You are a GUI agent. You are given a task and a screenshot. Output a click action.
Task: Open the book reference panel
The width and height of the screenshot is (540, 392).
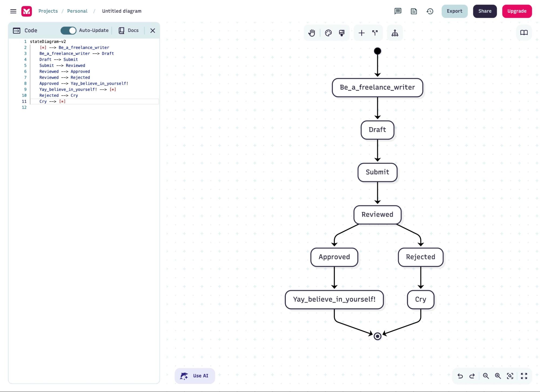(524, 32)
